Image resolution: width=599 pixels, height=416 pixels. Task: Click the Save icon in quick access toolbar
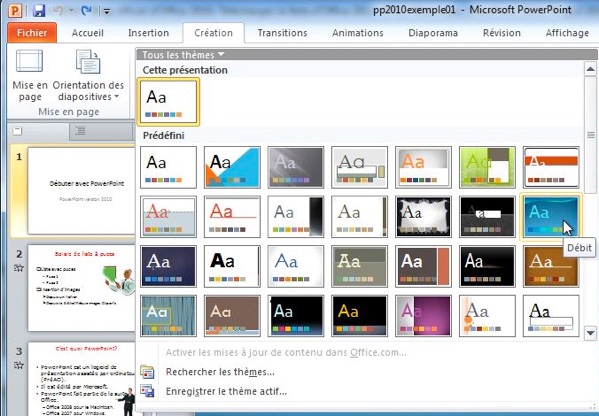pos(39,11)
